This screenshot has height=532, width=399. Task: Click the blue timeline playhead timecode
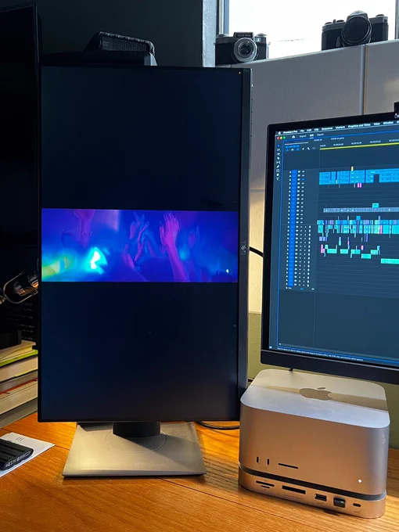[293, 146]
